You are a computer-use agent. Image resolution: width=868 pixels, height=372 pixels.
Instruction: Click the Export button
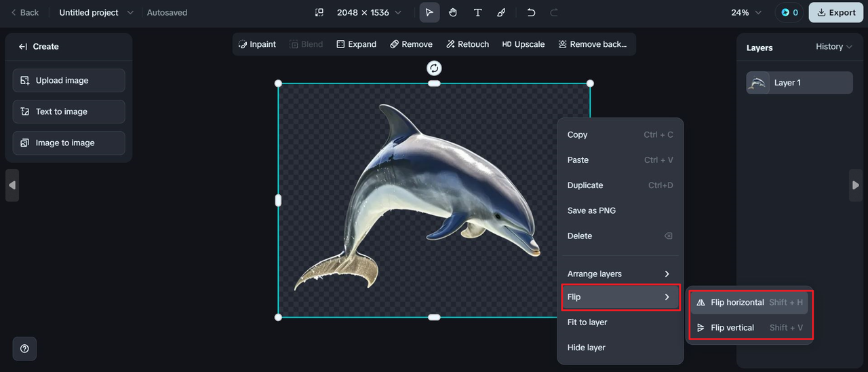point(835,12)
